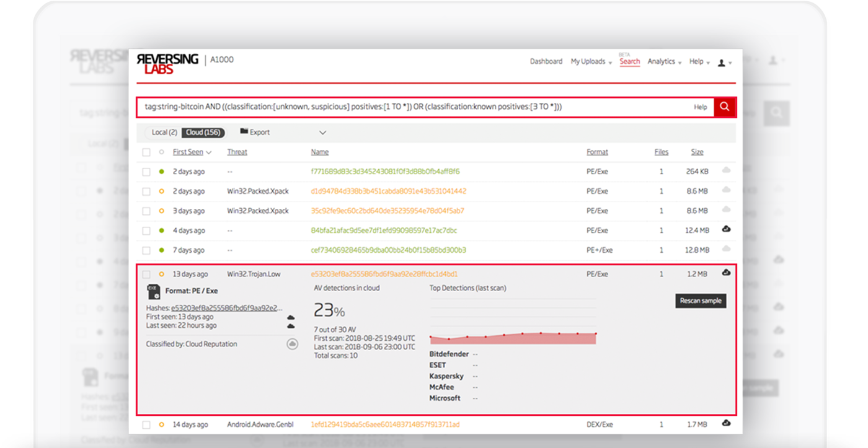This screenshot has width=868, height=448.
Task: Sort by the Files column header
Action: [661, 152]
